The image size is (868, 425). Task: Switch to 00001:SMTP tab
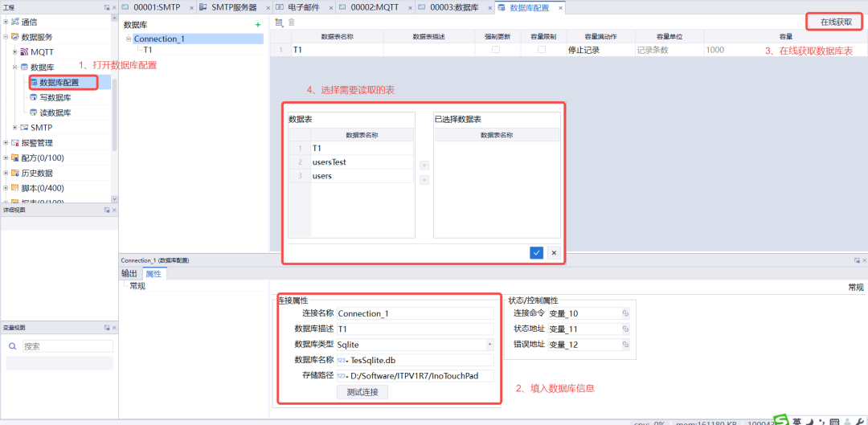(x=158, y=7)
